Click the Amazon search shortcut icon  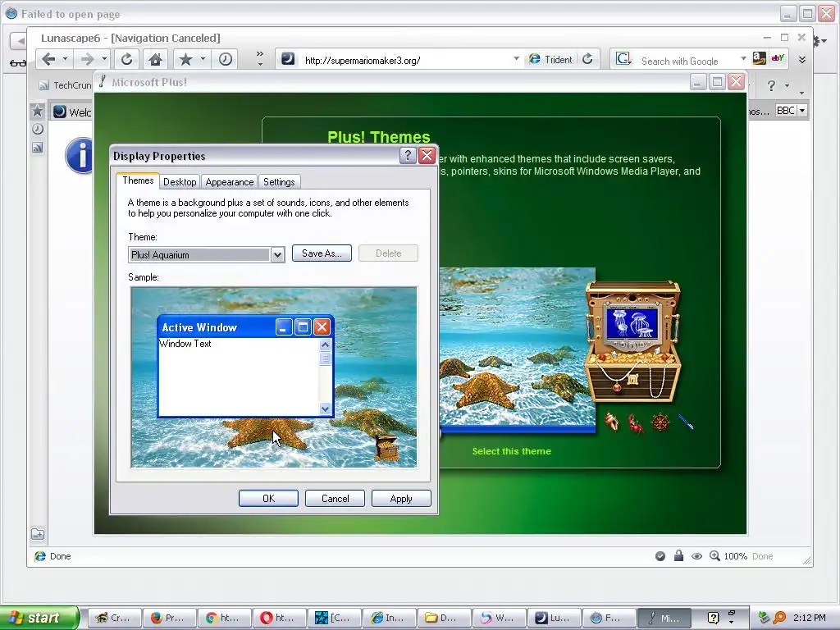(x=759, y=58)
